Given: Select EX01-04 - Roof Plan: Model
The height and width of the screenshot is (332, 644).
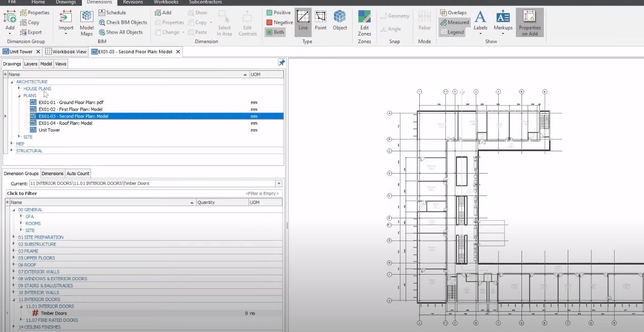Looking at the screenshot, I should pos(66,123).
